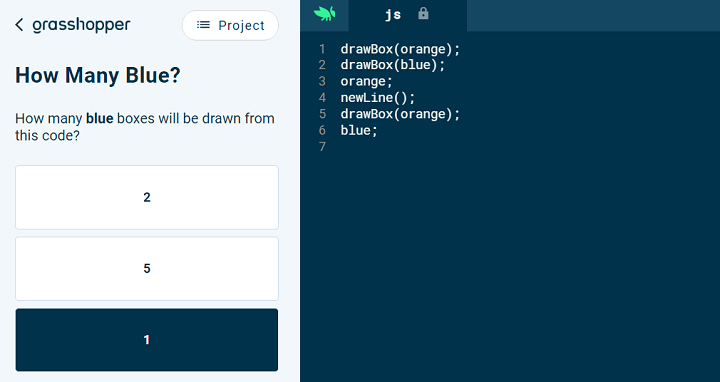This screenshot has height=382, width=720.
Task: Click first drawBox(orange); on line 1
Action: pos(400,49)
